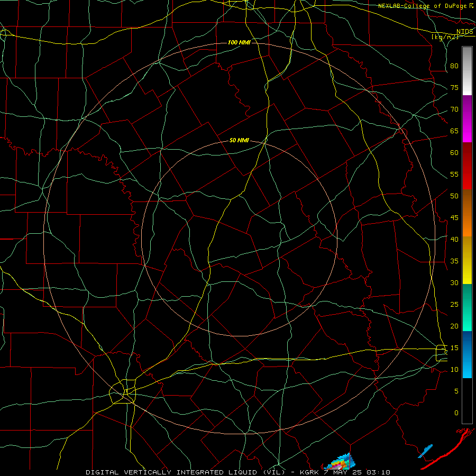The height and width of the screenshot is (476, 476).
Task: Click the [kg/m2] units label
Action: [445, 37]
